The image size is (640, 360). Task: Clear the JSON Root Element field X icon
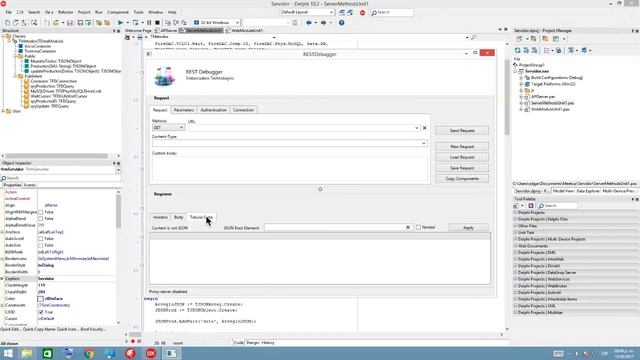coord(408,227)
